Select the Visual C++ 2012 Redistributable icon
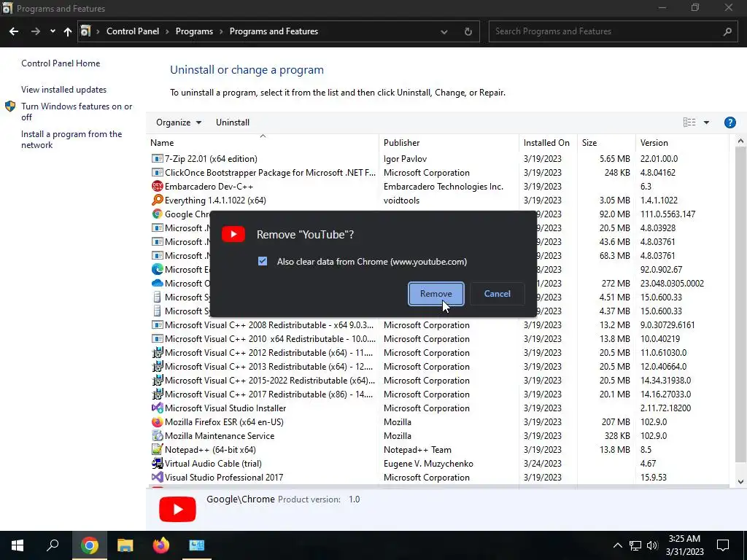The image size is (747, 560). point(157,352)
